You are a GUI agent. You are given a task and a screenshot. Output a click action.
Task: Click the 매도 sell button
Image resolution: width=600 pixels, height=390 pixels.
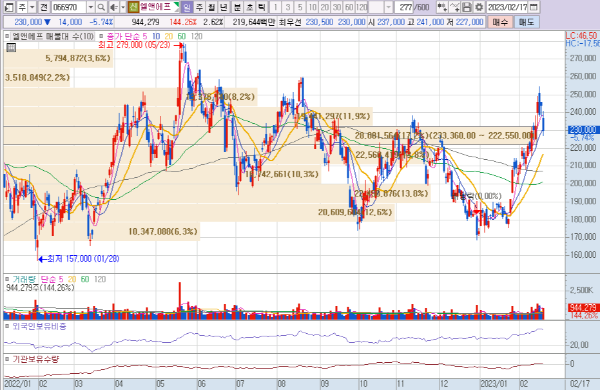coord(527,22)
